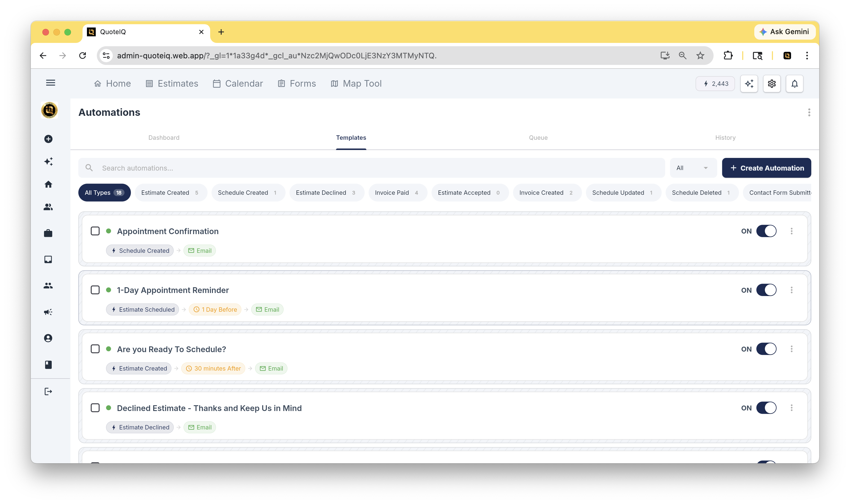This screenshot has width=850, height=504.
Task: Open the notifications bell
Action: (794, 84)
